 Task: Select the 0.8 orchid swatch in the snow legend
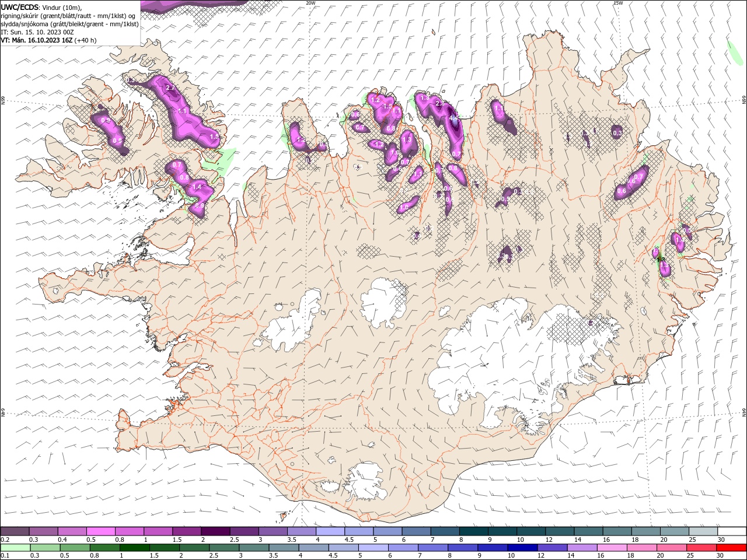point(130,531)
